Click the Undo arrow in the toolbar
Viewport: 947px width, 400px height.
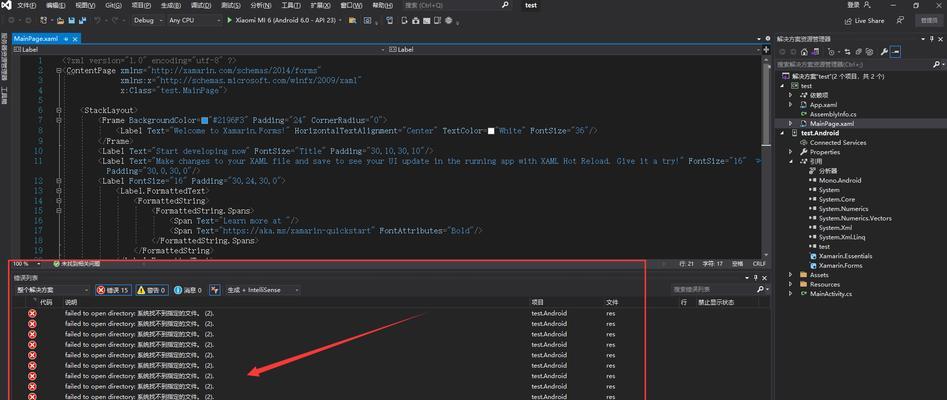(97, 21)
